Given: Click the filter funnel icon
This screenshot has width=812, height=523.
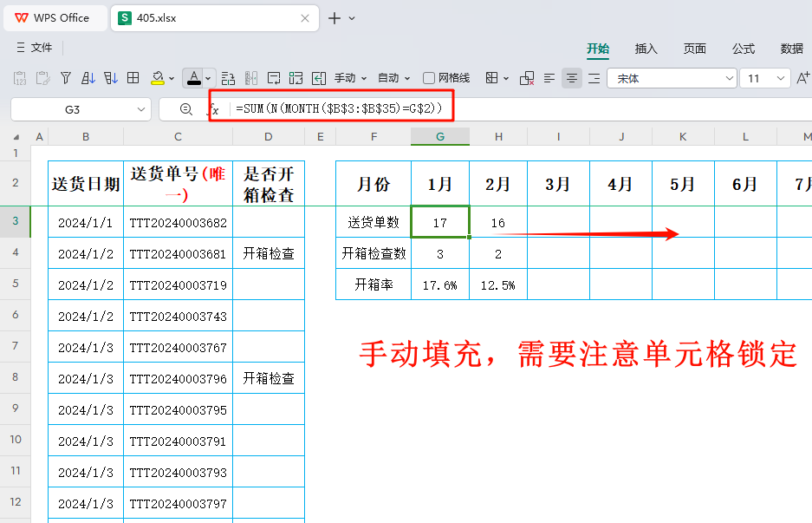Looking at the screenshot, I should click(x=66, y=78).
